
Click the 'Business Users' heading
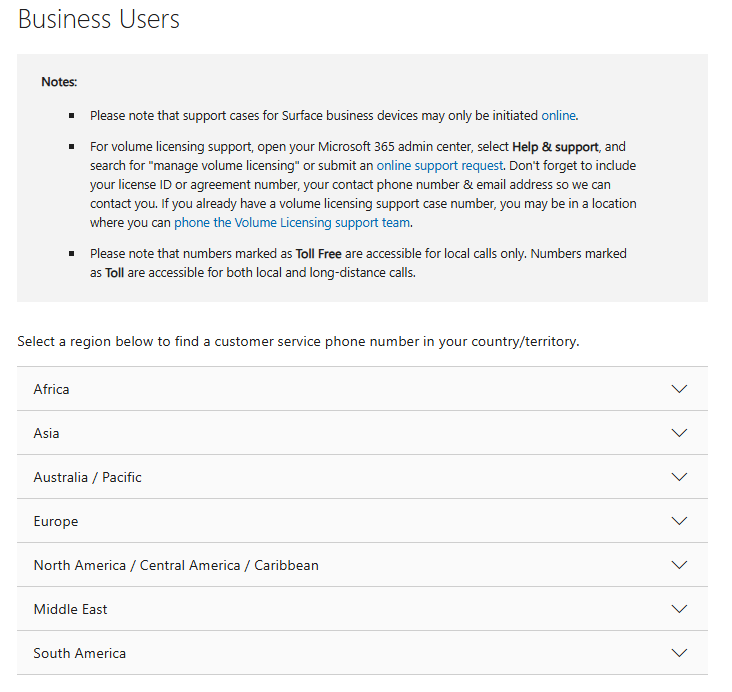point(99,19)
